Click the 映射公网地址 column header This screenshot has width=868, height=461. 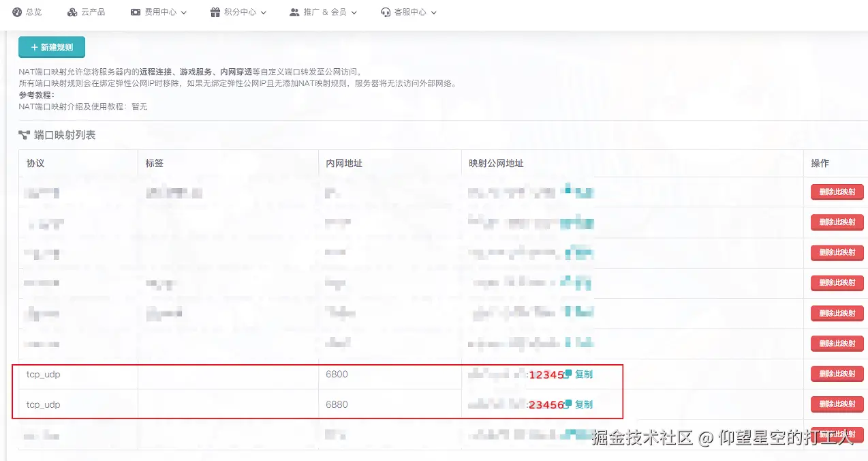coord(496,163)
